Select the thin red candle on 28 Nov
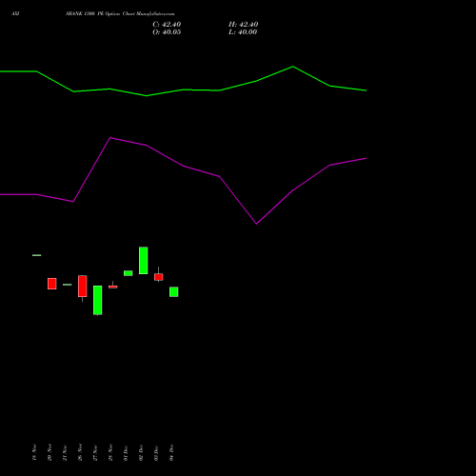Viewport: 476px width, 476px height. tap(113, 287)
